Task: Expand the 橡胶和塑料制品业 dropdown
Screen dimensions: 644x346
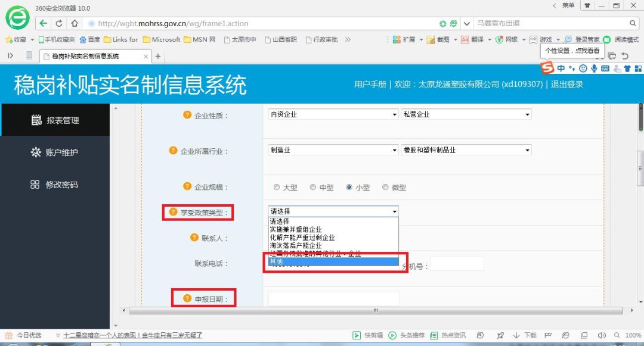Action: pyautogui.click(x=466, y=151)
